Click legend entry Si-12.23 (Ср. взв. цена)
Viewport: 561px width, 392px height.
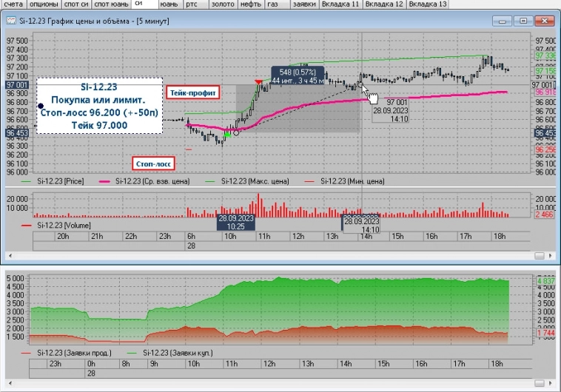[144, 181]
